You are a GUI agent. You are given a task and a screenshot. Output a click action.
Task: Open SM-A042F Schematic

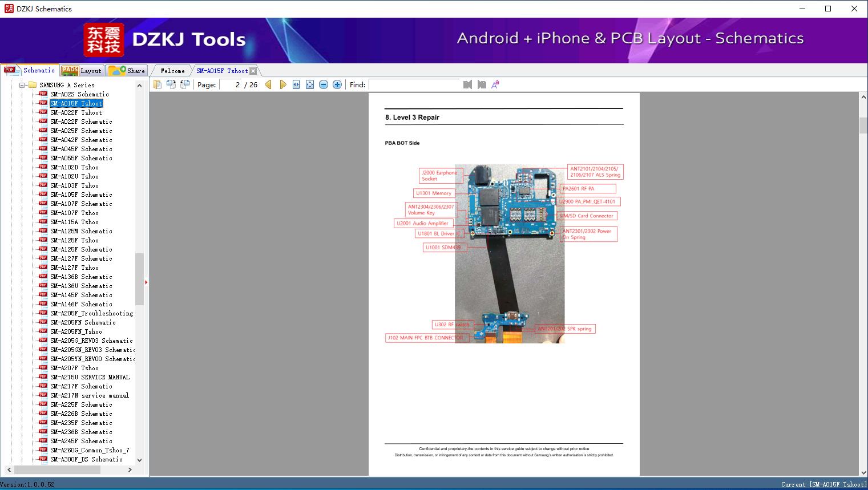pyautogui.click(x=81, y=140)
